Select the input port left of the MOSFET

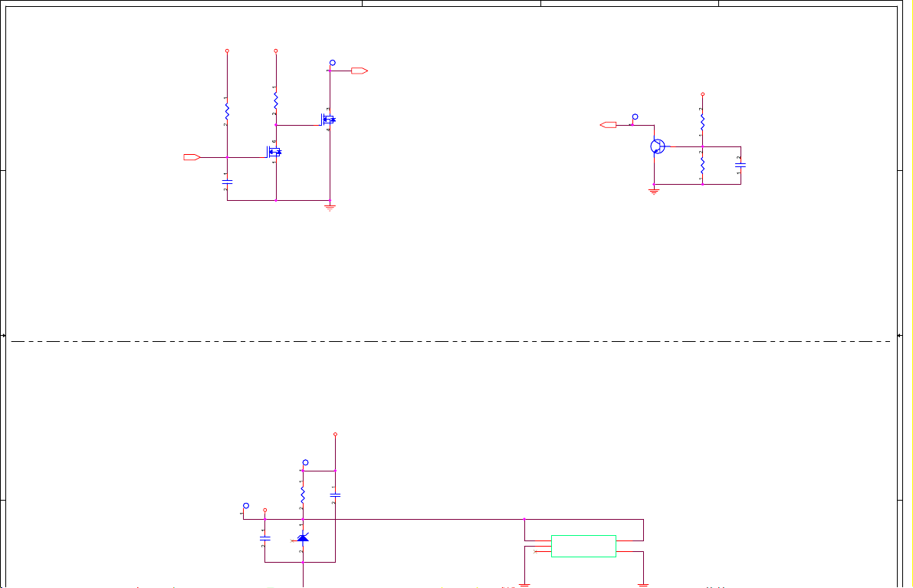[192, 157]
